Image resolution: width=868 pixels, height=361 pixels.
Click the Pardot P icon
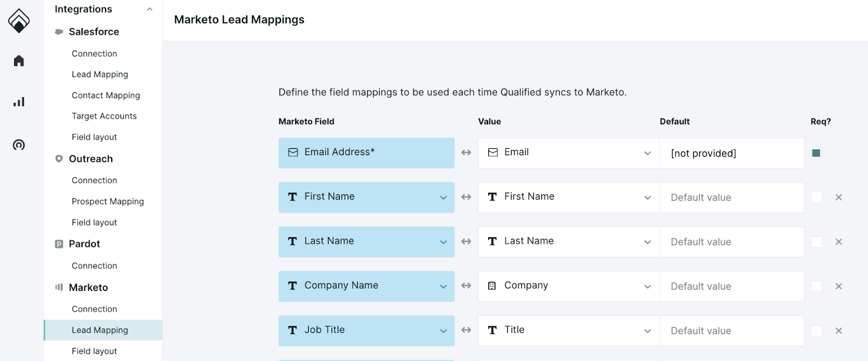(x=59, y=244)
